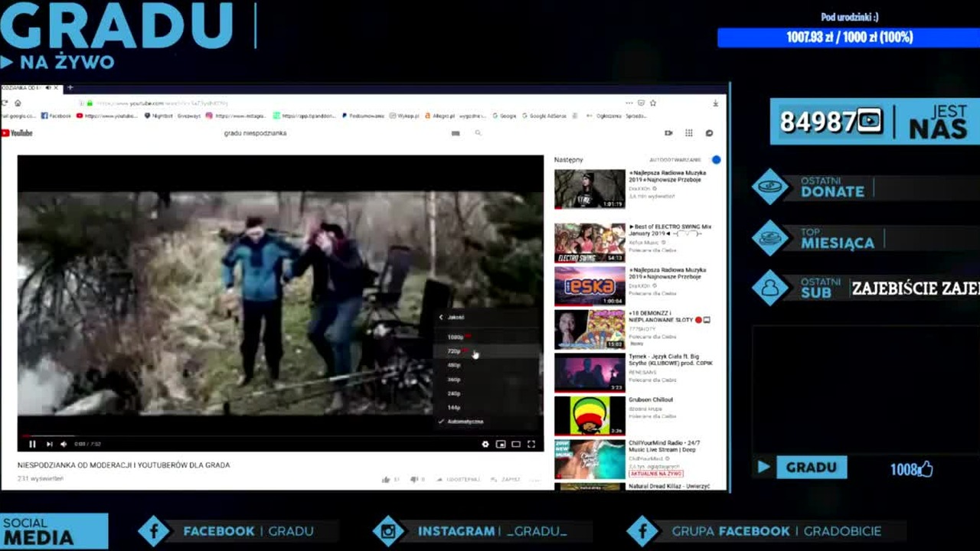Click the Udostępnij share button
The image size is (980, 551).
pyautogui.click(x=459, y=480)
